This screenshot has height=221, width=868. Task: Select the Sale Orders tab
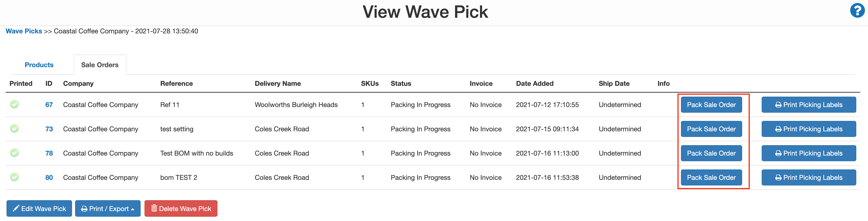tap(100, 65)
